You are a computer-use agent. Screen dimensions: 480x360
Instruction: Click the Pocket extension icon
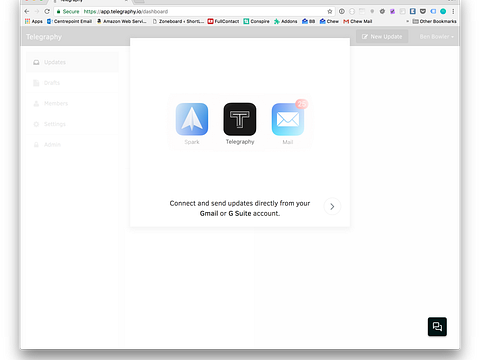(423, 11)
